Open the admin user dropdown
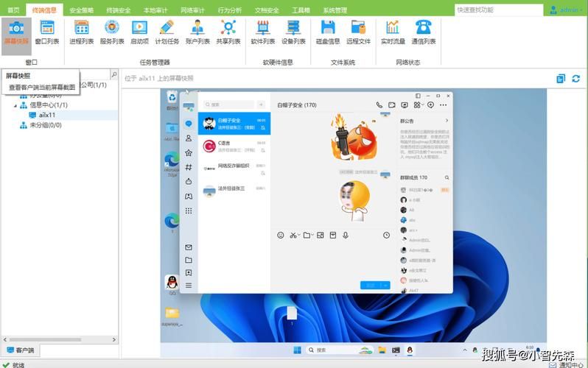The height and width of the screenshot is (368, 588). tap(566, 10)
